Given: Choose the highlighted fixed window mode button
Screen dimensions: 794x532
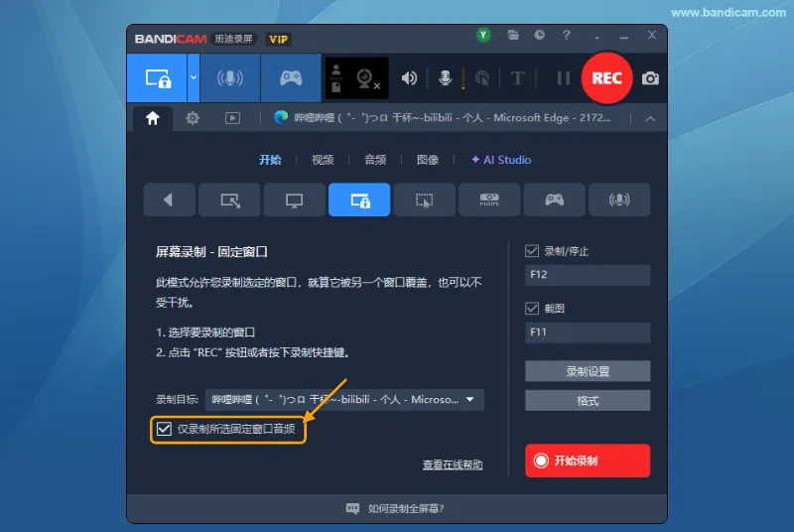Looking at the screenshot, I should pos(359,199).
